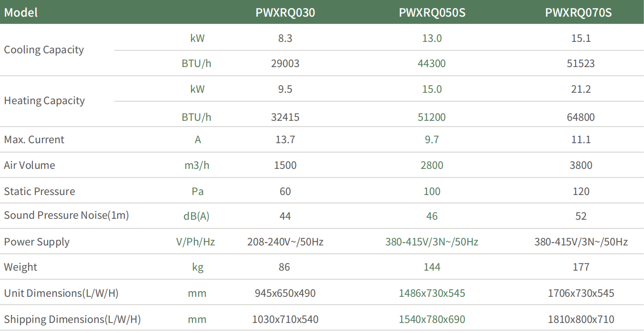Click the 1706x730x545 unit dimensions value
The image size is (644, 332).
pyautogui.click(x=581, y=293)
